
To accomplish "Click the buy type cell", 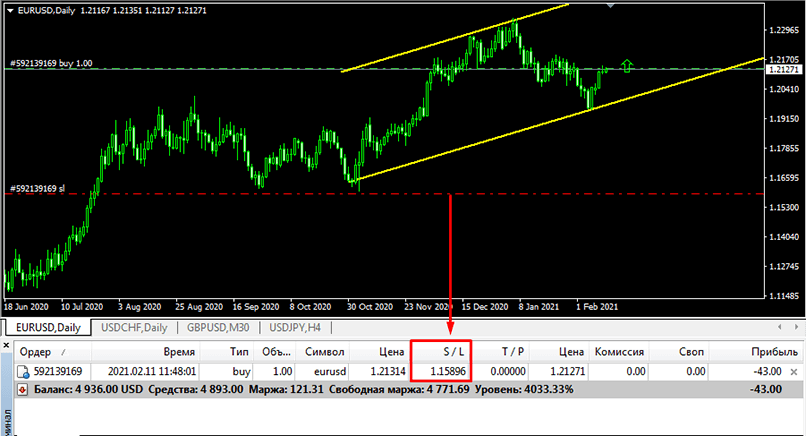I will click(241, 371).
